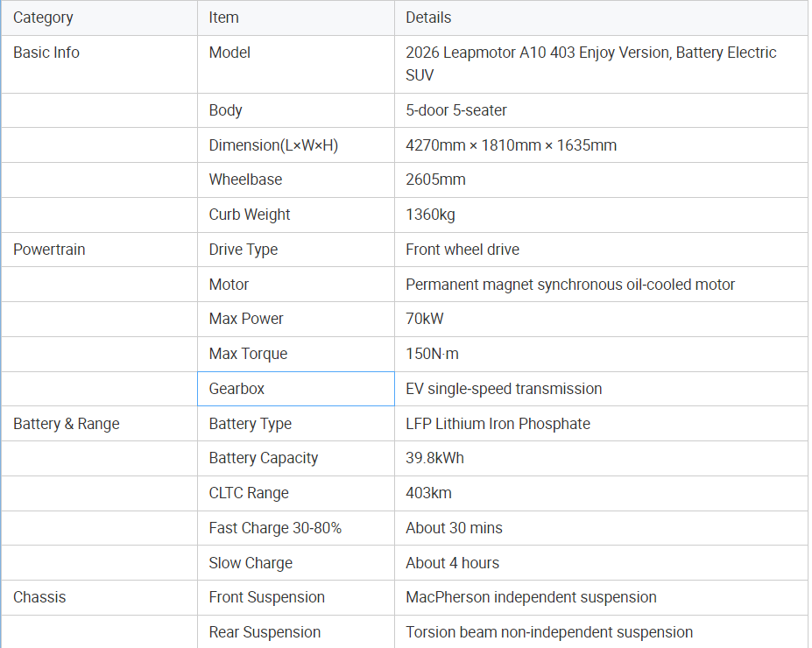Select the Slow Charge cell
Viewport: 812px width, 648px height.
click(x=296, y=562)
